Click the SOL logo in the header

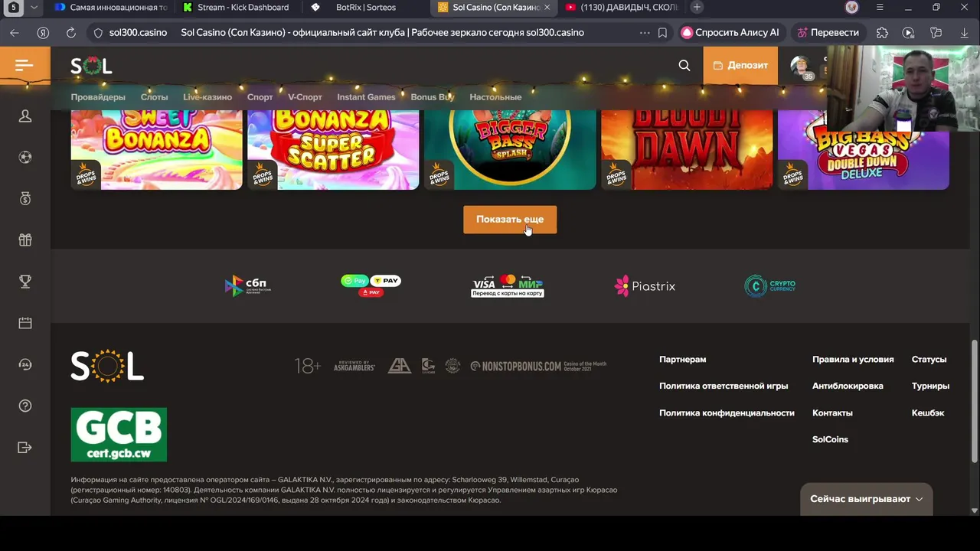click(x=91, y=66)
